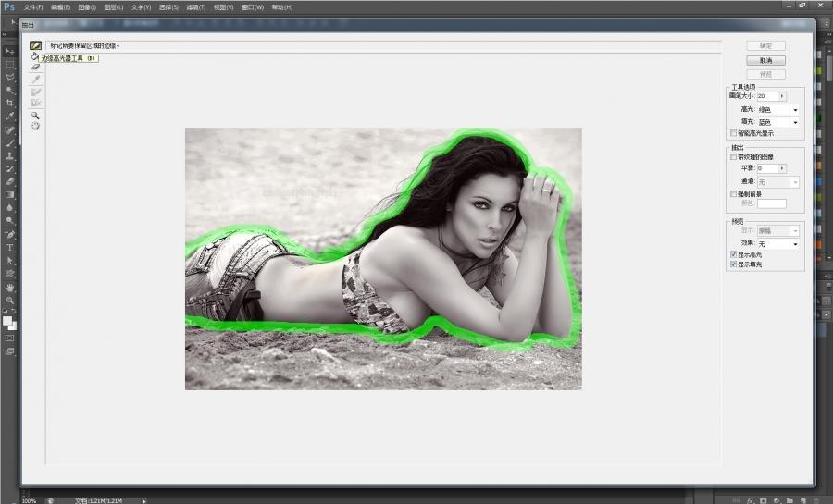833x504 pixels.
Task: Select the Edge Touchup tool in Extract dialog
Action: (35, 103)
